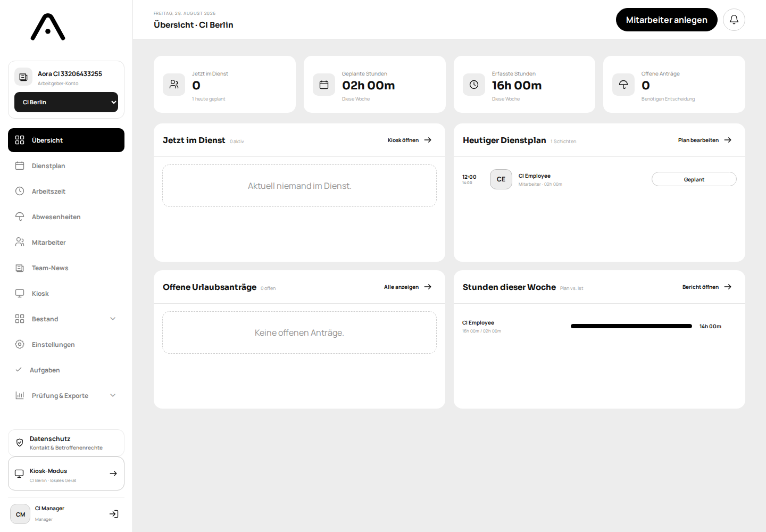
Task: Click the Geplant status pill
Action: click(x=694, y=179)
